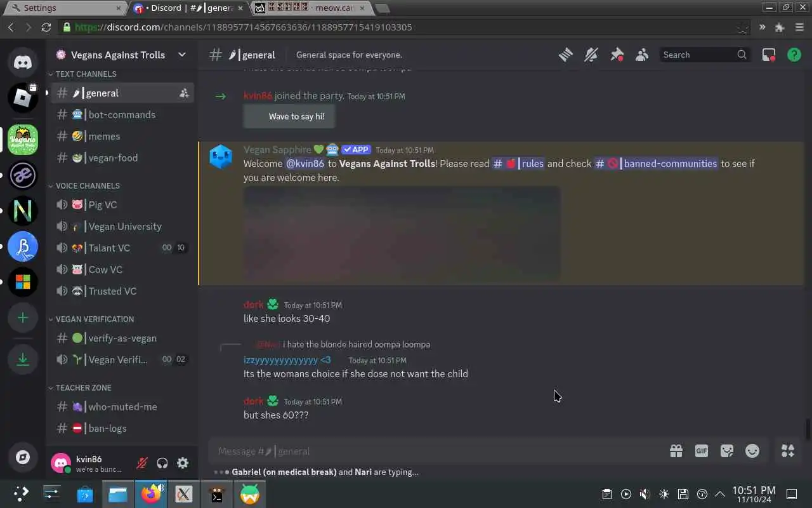Viewport: 812px width, 508px height.
Task: Click Download Apps icon in server bar
Action: 23,359
